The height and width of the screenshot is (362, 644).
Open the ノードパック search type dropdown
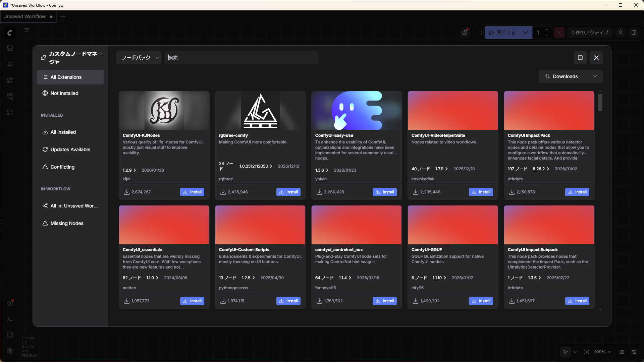tap(139, 58)
